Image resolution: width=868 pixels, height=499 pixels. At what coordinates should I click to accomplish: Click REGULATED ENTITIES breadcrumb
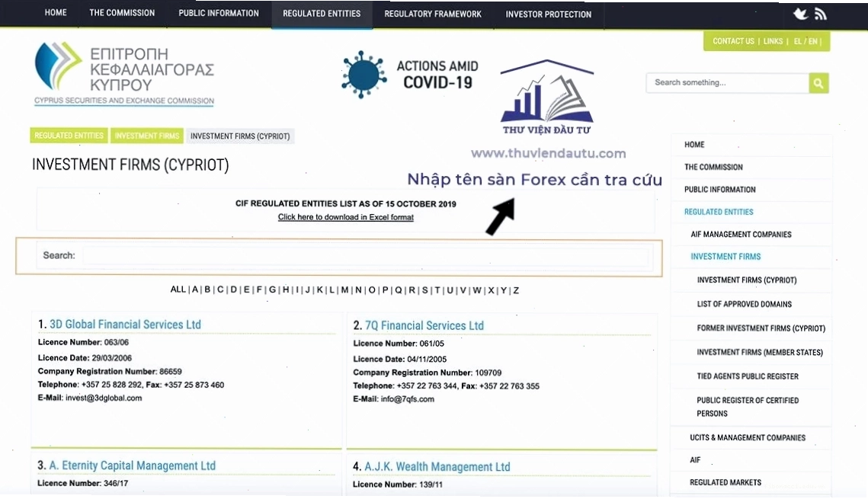point(69,136)
